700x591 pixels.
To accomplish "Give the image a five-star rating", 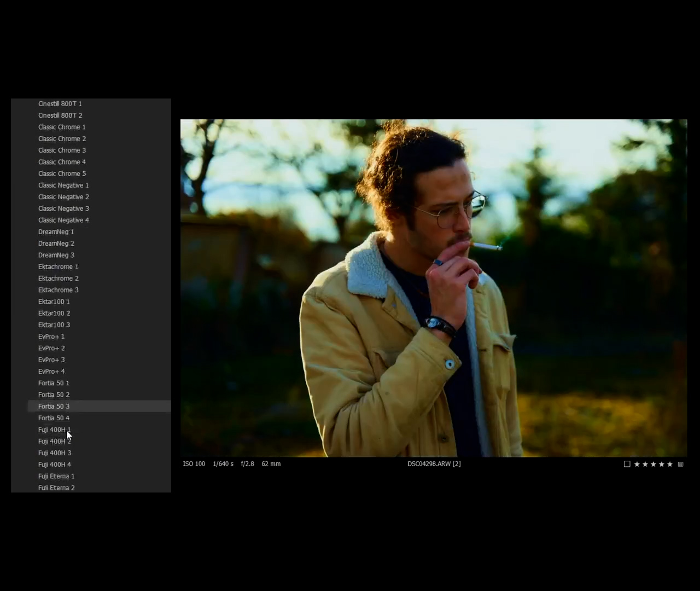I will (669, 463).
